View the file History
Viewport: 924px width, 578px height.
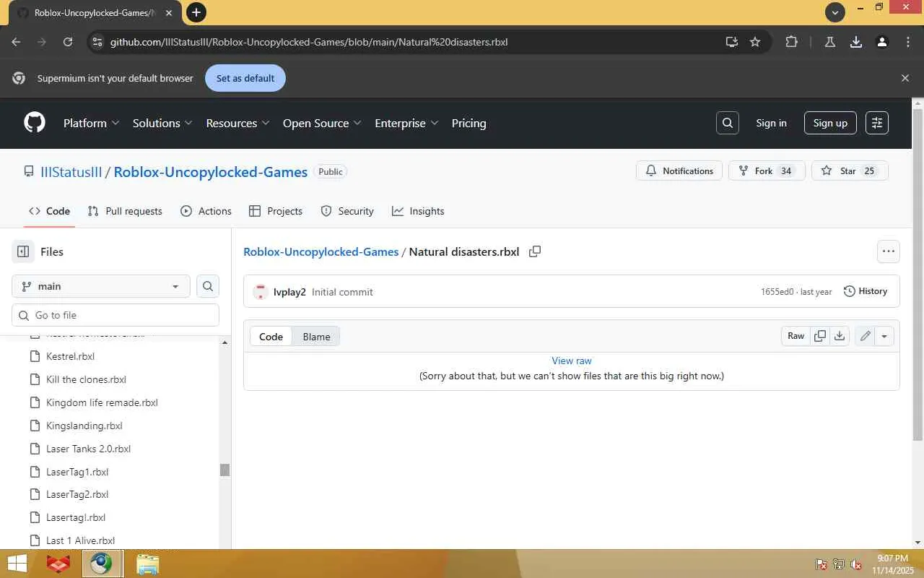click(x=866, y=291)
